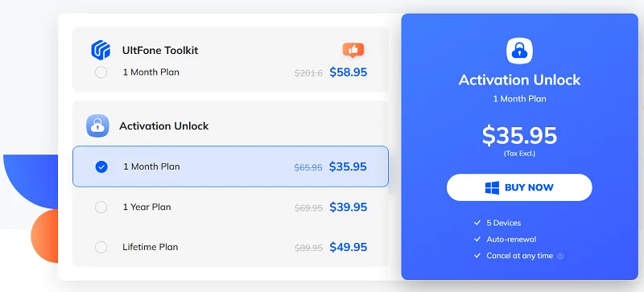Click the Activation Unlock lock icon in list
644x292 pixels.
(x=97, y=125)
